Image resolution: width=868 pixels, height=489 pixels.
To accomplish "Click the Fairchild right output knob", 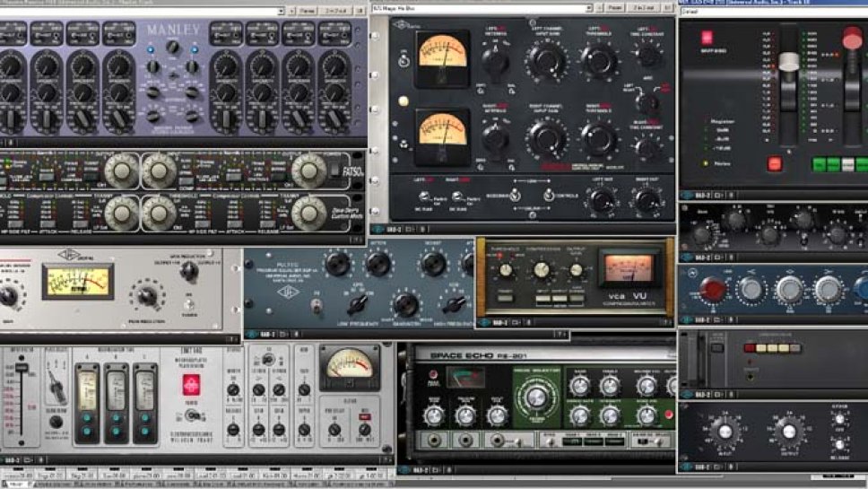I will coord(647,201).
